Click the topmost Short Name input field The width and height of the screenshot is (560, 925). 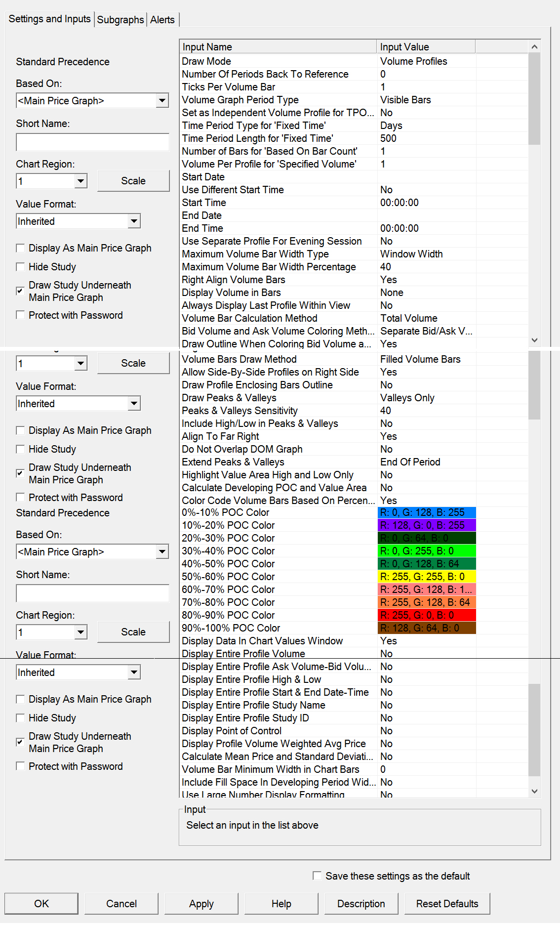pyautogui.click(x=92, y=142)
